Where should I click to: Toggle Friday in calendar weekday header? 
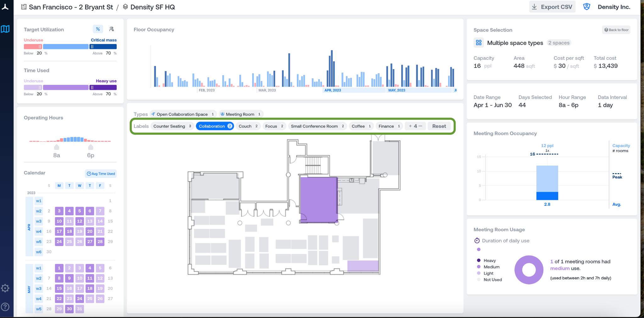100,185
